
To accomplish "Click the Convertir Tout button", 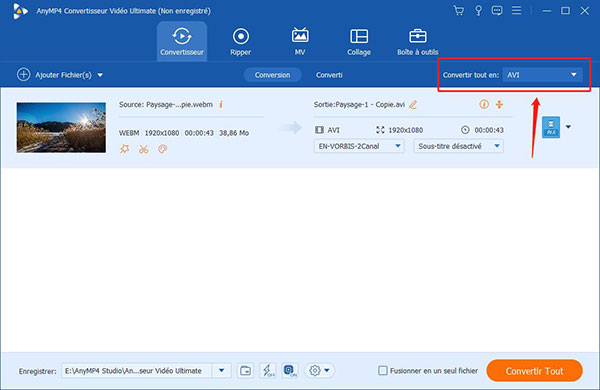I will tap(535, 370).
